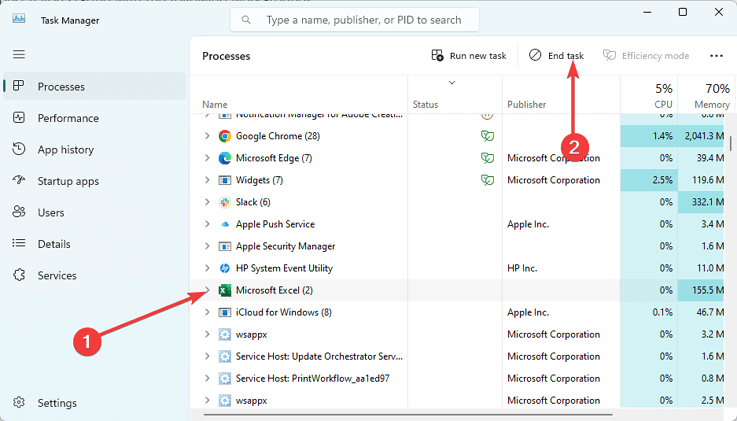Expand the Microsoft Excel process group
Screen dimensions: 737x421
tap(207, 290)
